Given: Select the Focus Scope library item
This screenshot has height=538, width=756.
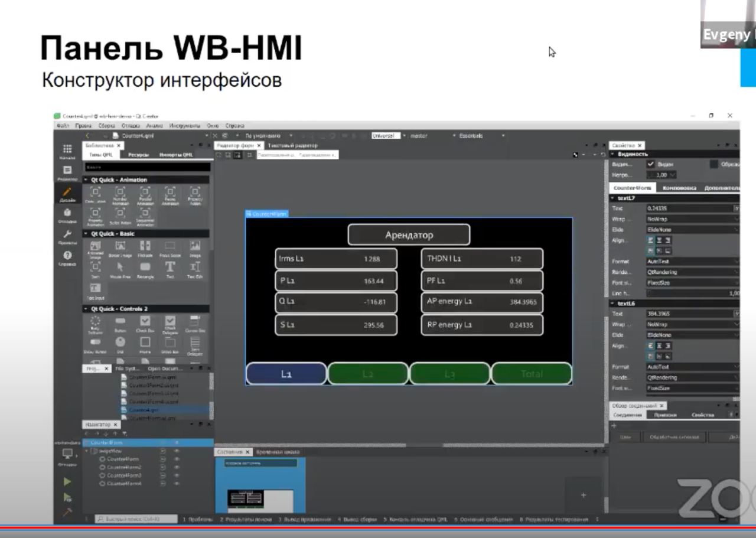Looking at the screenshot, I should [170, 249].
